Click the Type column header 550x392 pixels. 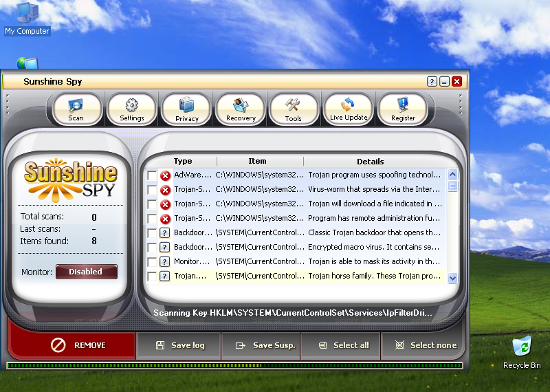183,161
